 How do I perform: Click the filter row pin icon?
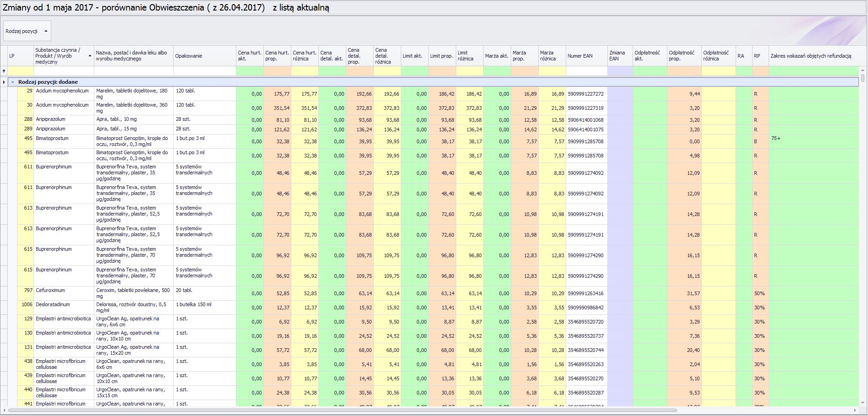click(x=4, y=71)
